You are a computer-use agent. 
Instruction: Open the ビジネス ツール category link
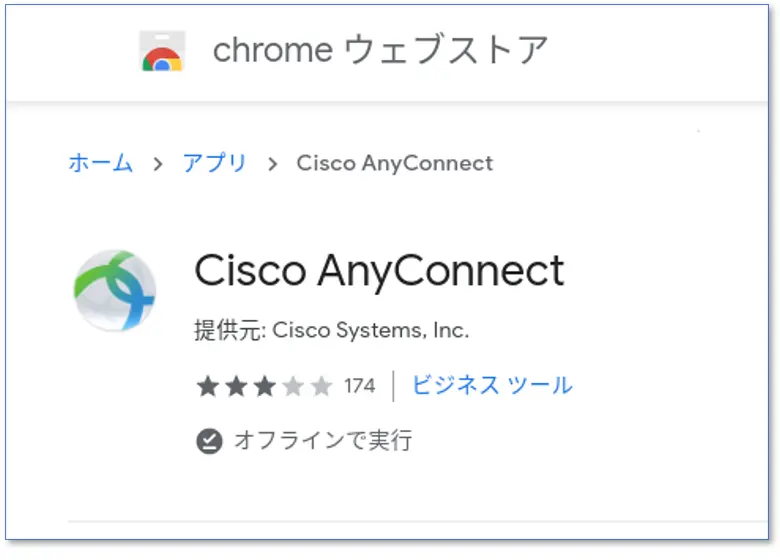point(492,385)
